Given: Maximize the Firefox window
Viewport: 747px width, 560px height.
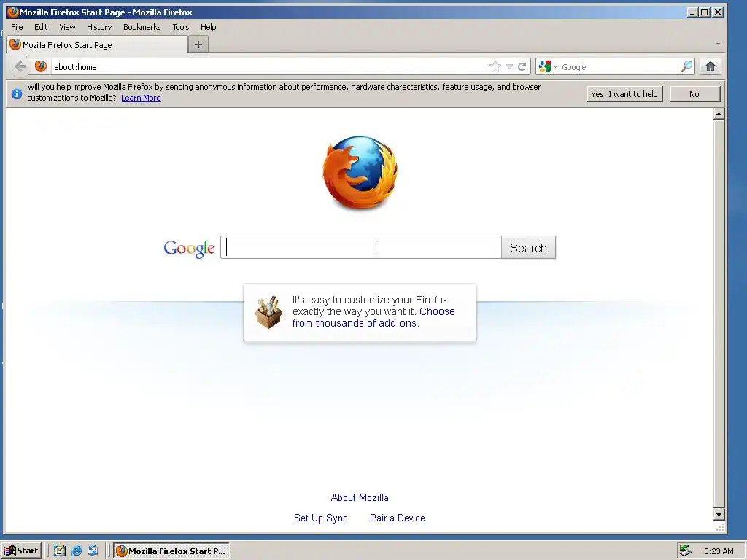Looking at the screenshot, I should [x=705, y=12].
